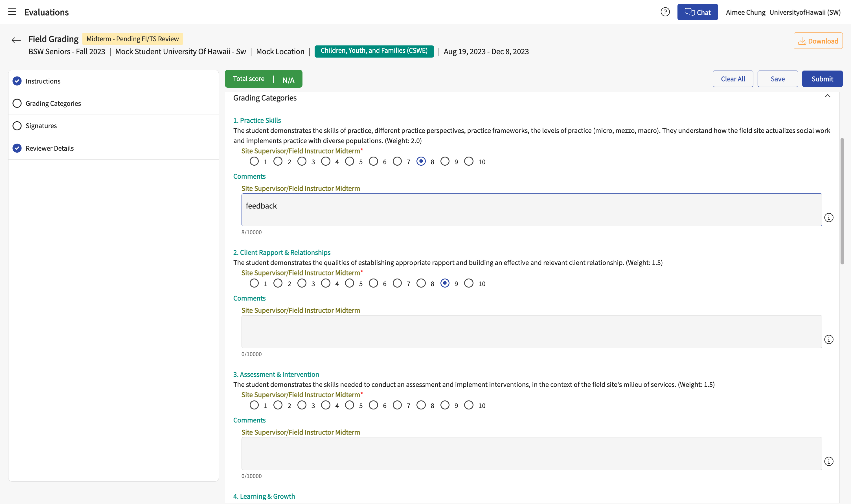Download the evaluation
This screenshot has height=504, width=851.
tap(818, 41)
